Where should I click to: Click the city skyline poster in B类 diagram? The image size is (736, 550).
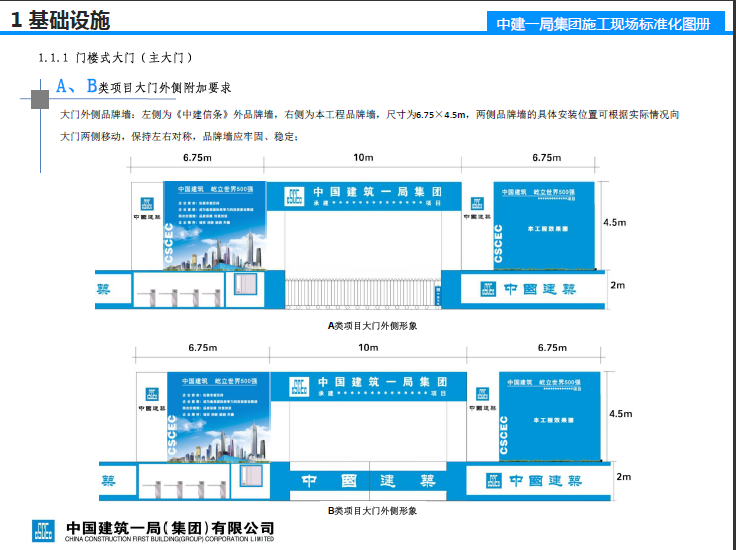pyautogui.click(x=219, y=417)
